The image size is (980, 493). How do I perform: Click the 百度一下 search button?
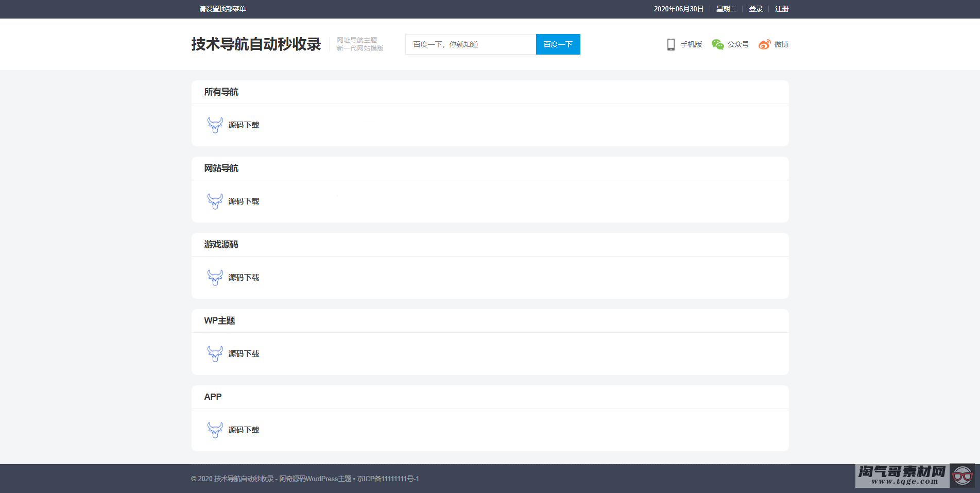click(x=558, y=44)
